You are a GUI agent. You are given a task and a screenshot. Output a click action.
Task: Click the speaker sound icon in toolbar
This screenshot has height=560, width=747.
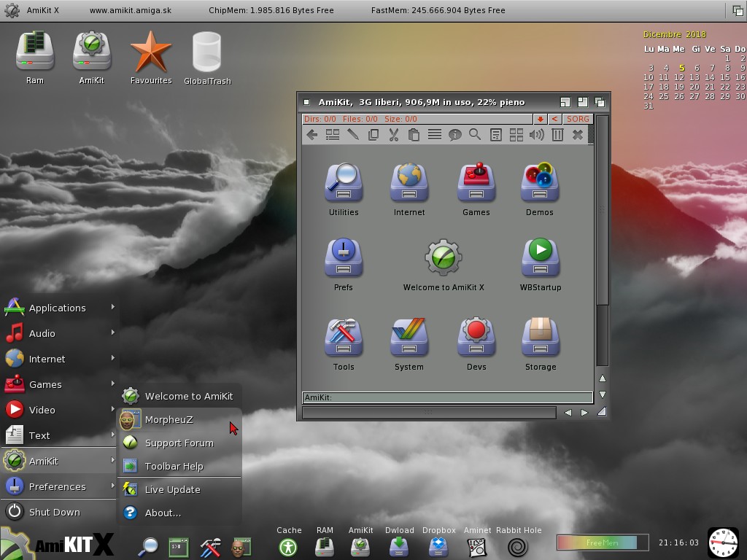536,134
